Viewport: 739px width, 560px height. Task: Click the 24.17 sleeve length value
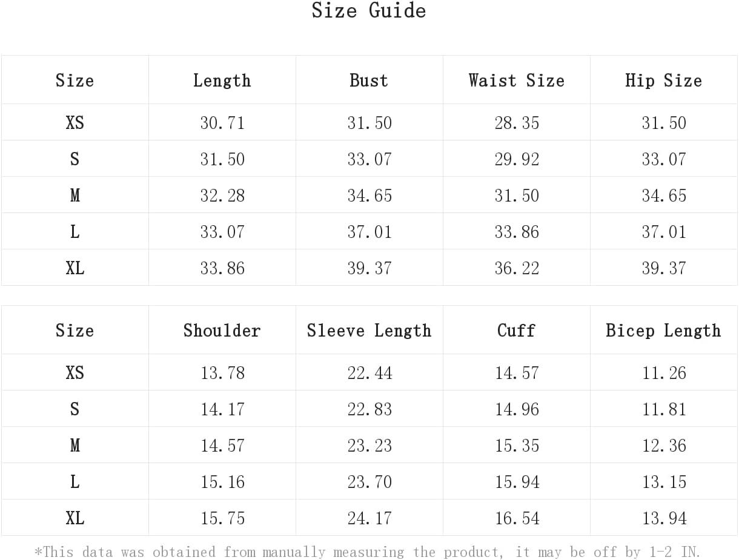pos(369,518)
